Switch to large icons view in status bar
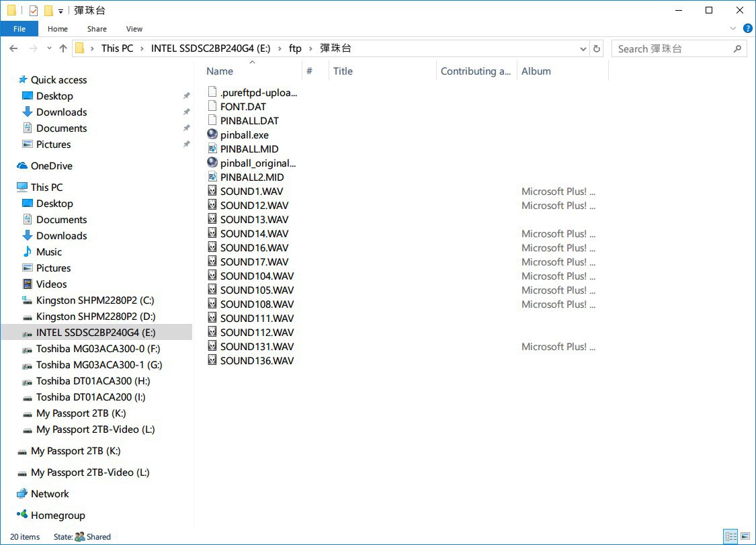 (x=745, y=536)
